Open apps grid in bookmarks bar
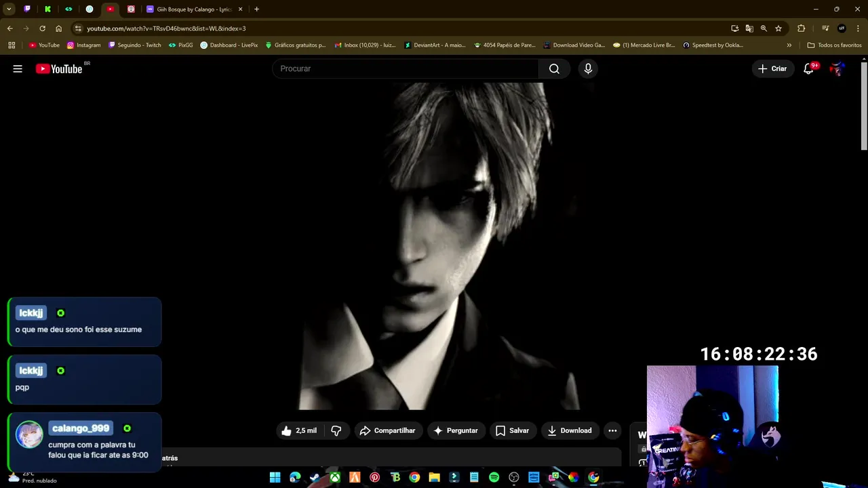Viewport: 868px width, 488px height. [x=12, y=45]
